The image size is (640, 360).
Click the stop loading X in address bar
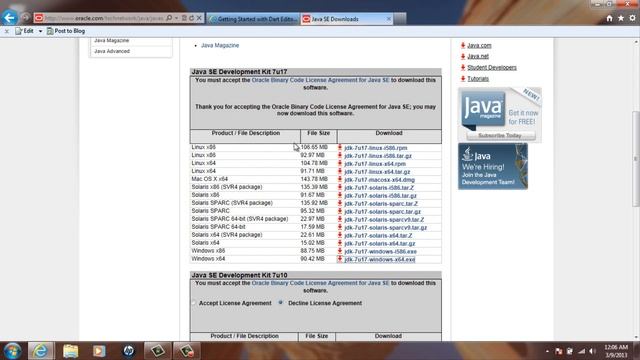[199, 18]
